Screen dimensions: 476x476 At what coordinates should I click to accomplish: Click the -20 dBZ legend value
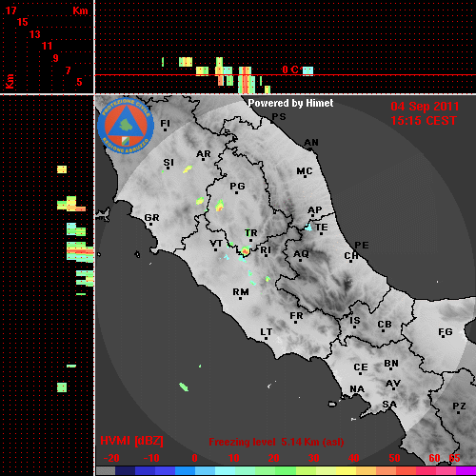pos(111,458)
